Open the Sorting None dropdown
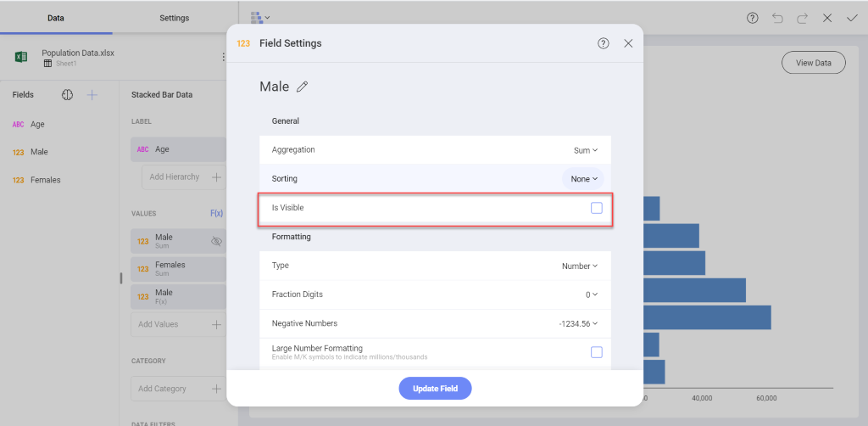The width and height of the screenshot is (868, 426). coord(583,179)
